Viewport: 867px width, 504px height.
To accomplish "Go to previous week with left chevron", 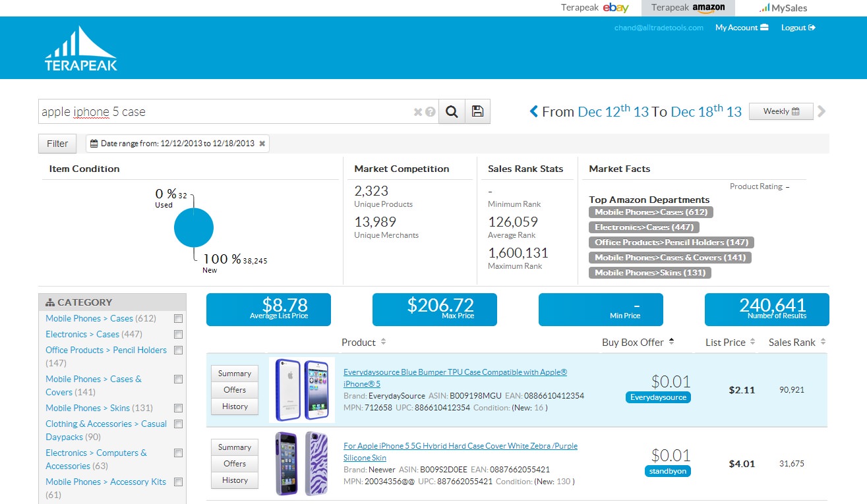I will (534, 111).
